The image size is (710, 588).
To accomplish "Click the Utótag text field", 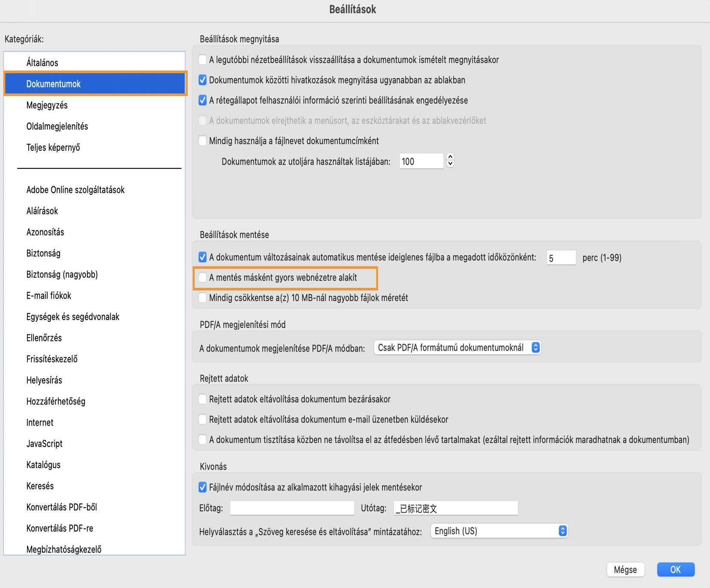I will click(x=455, y=508).
